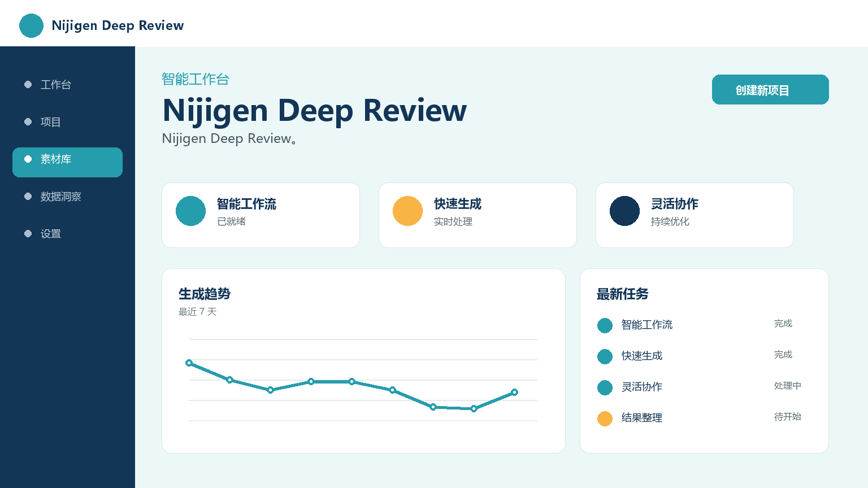Screen dimensions: 868x488
Task: Click the last data point on trend chart
Action: click(514, 392)
